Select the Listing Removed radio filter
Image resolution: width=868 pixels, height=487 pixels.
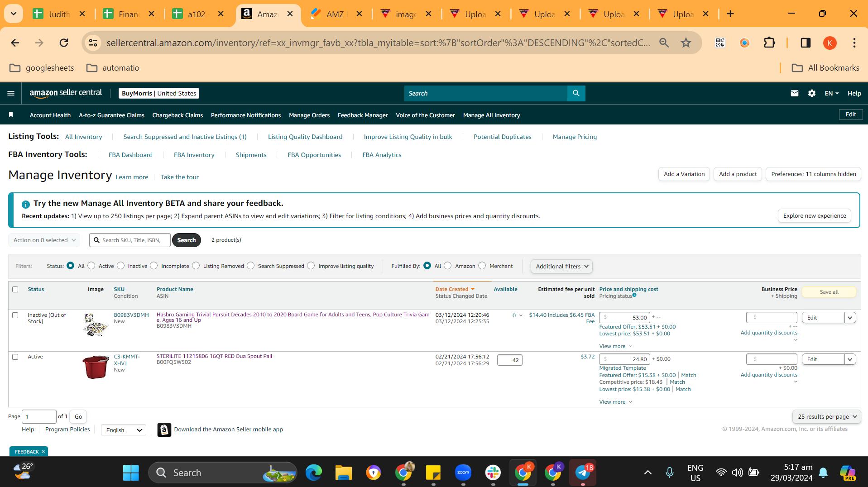[x=196, y=266]
